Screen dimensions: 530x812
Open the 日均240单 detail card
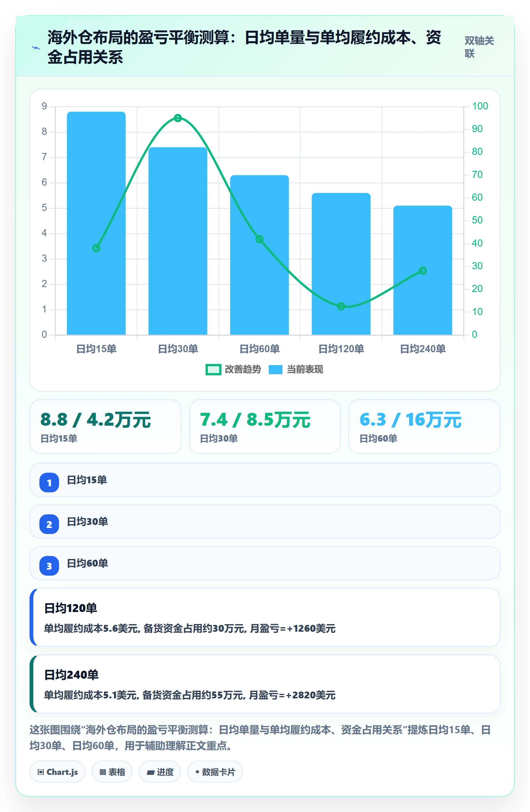[x=265, y=684]
